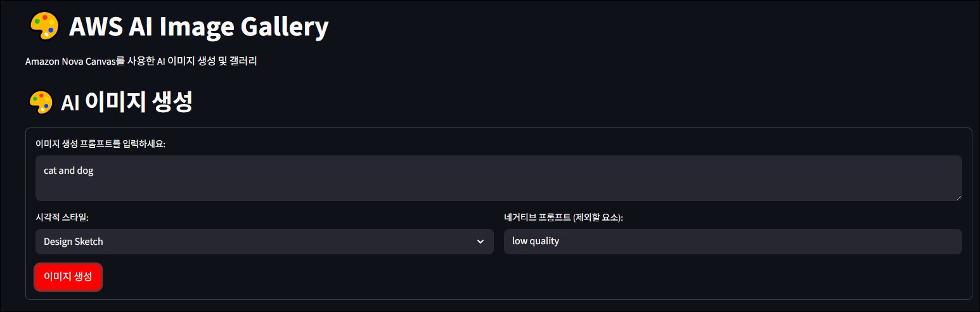980x312 pixels.
Task: Click the palette emoji beside AI 이미지 생성 heading
Action: pyautogui.click(x=41, y=103)
